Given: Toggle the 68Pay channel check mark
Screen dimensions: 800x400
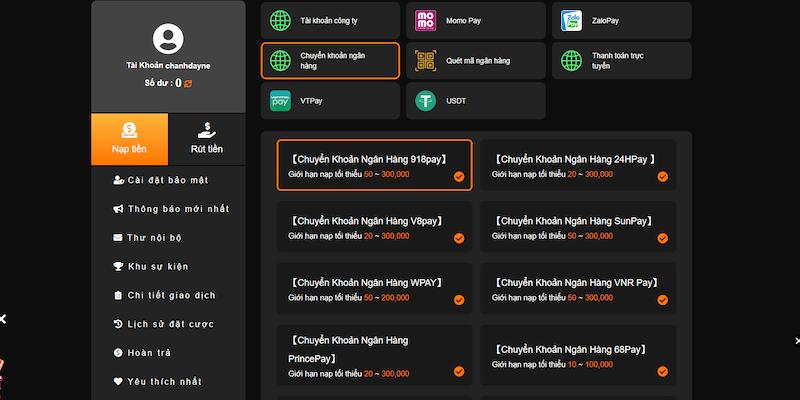Looking at the screenshot, I should (663, 371).
